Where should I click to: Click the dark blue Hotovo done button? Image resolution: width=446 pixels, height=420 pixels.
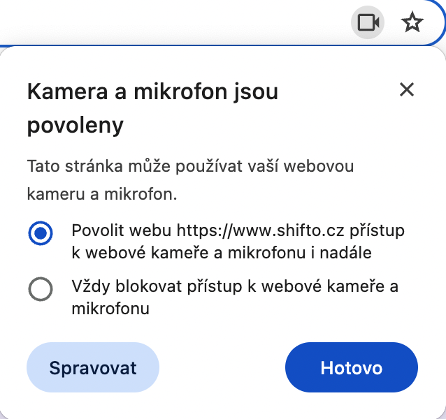pos(351,367)
